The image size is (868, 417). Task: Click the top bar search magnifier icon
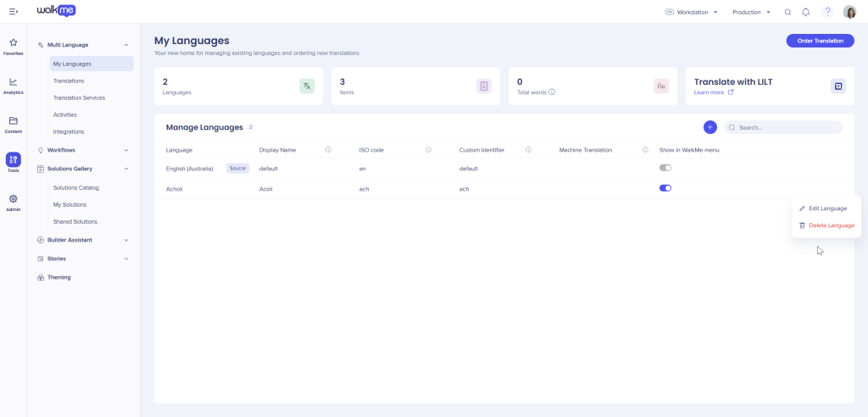coord(787,13)
